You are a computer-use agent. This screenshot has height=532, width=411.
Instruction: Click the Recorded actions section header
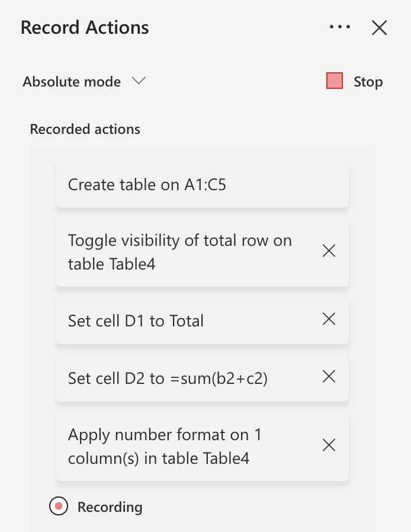tap(85, 129)
